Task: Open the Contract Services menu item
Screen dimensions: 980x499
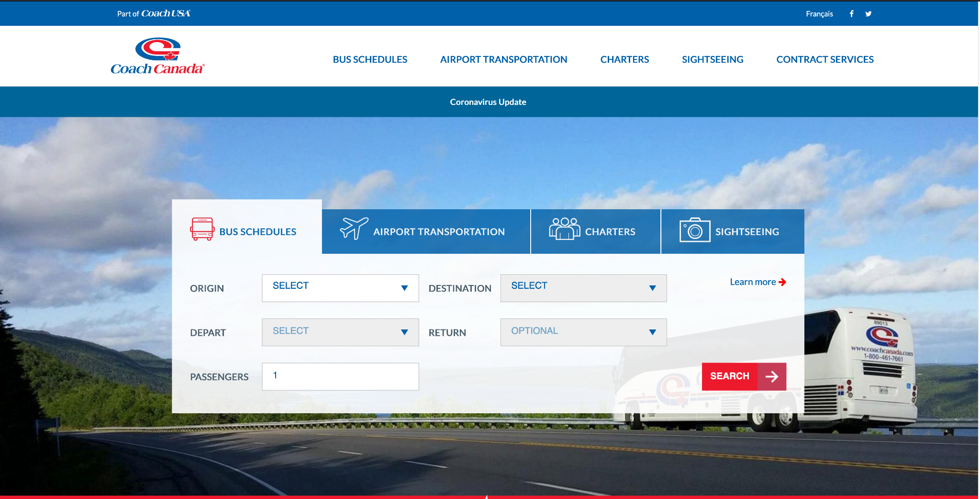Action: [x=825, y=59]
